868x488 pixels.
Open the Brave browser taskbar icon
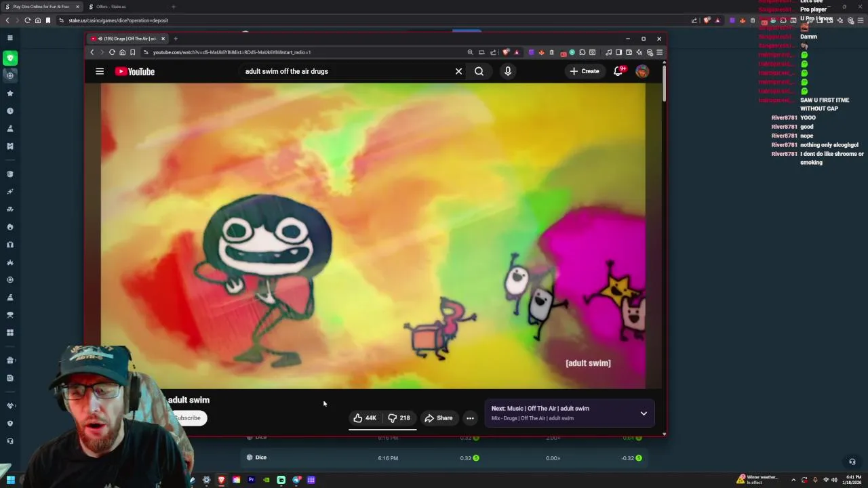(221, 480)
